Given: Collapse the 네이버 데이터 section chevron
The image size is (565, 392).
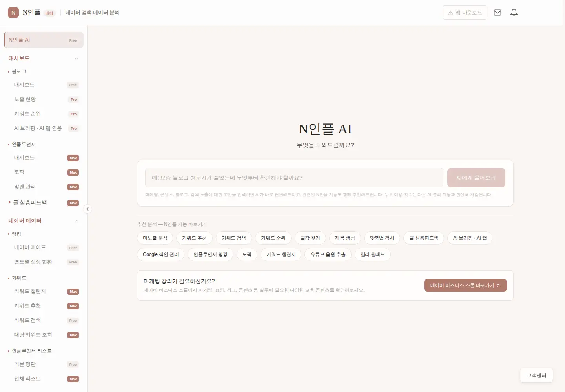Looking at the screenshot, I should click(77, 221).
